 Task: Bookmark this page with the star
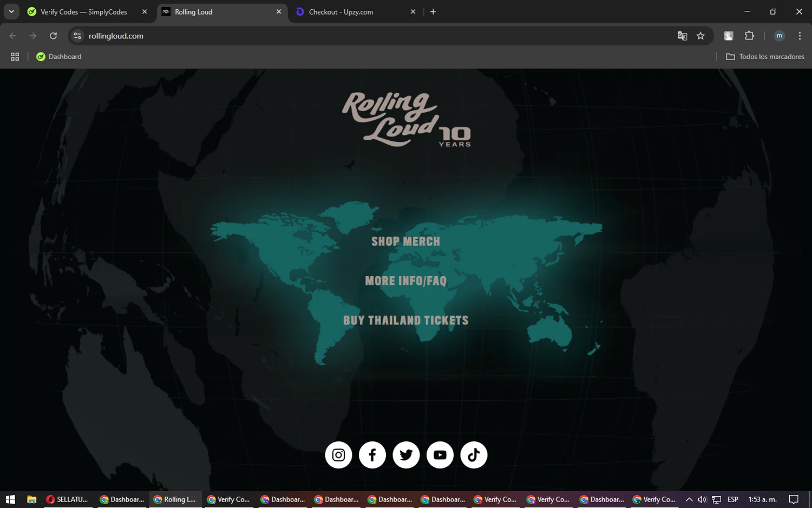click(700, 36)
